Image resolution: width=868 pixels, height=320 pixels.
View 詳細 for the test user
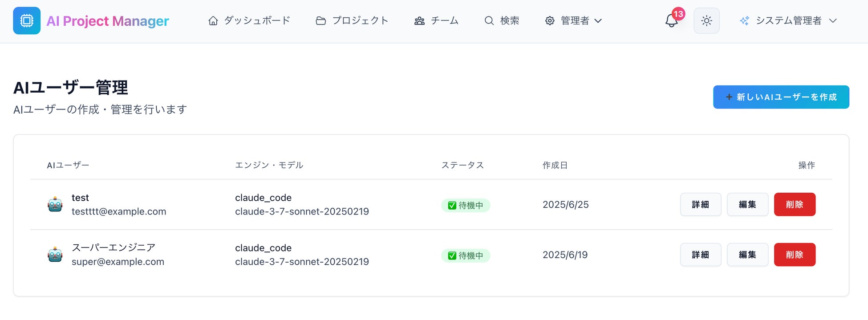click(700, 205)
